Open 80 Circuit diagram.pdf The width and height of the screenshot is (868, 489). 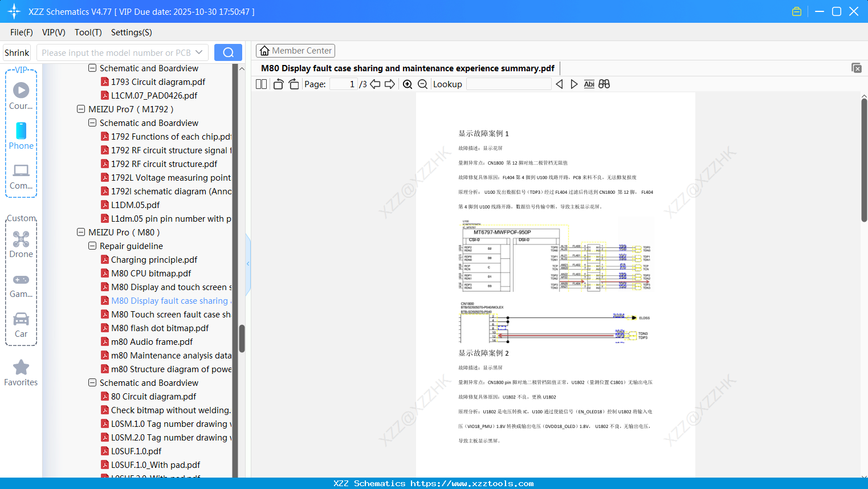(153, 397)
